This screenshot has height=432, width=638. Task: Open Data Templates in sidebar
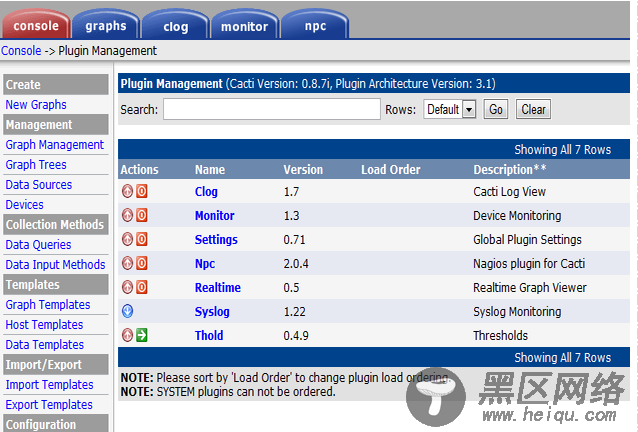click(44, 345)
